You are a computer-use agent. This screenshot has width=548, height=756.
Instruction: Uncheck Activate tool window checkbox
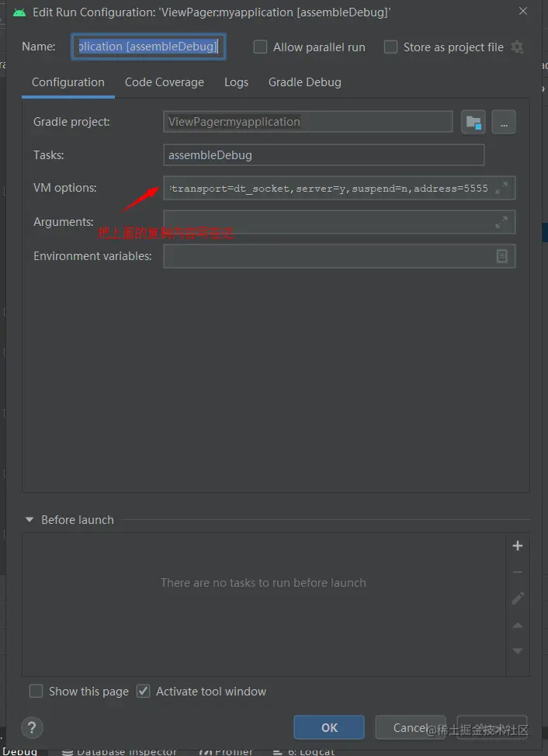(x=144, y=692)
